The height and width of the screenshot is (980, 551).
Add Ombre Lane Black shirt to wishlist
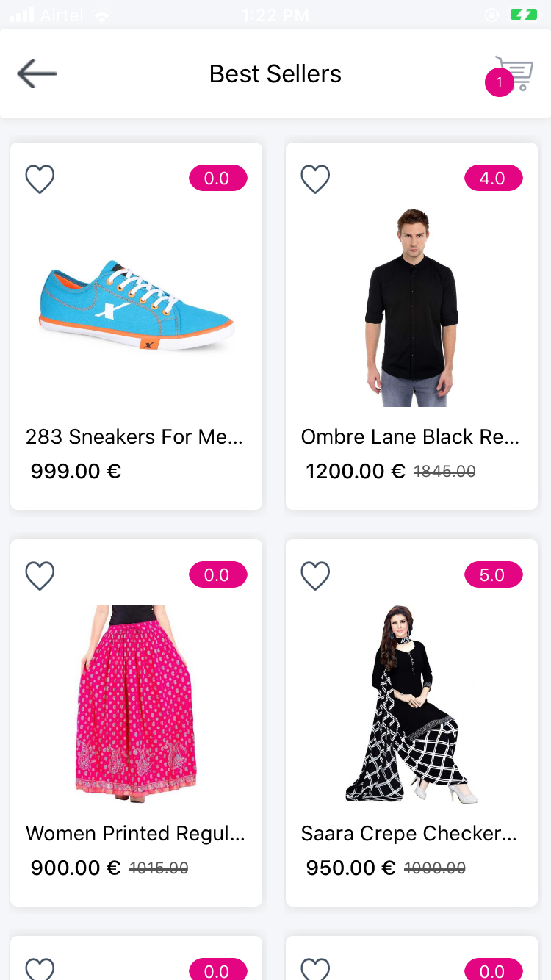pos(316,179)
